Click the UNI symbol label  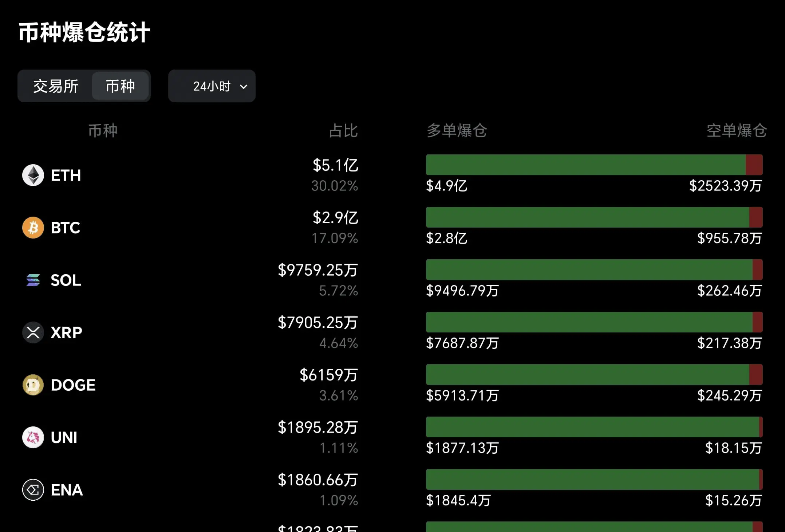[64, 438]
